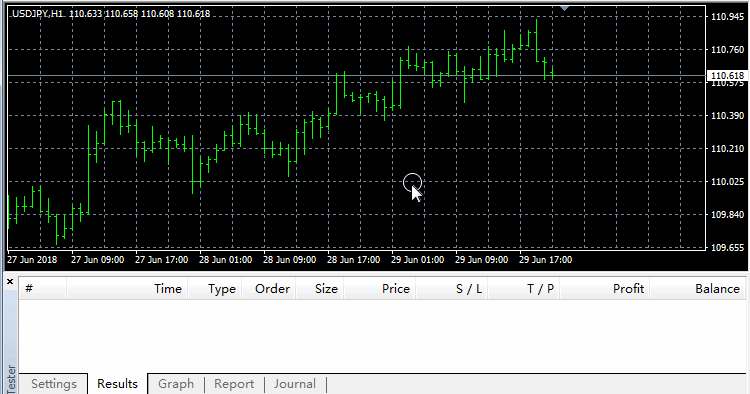This screenshot has width=750, height=394.
Task: Click the vertical Tester panel label
Action: (11, 380)
